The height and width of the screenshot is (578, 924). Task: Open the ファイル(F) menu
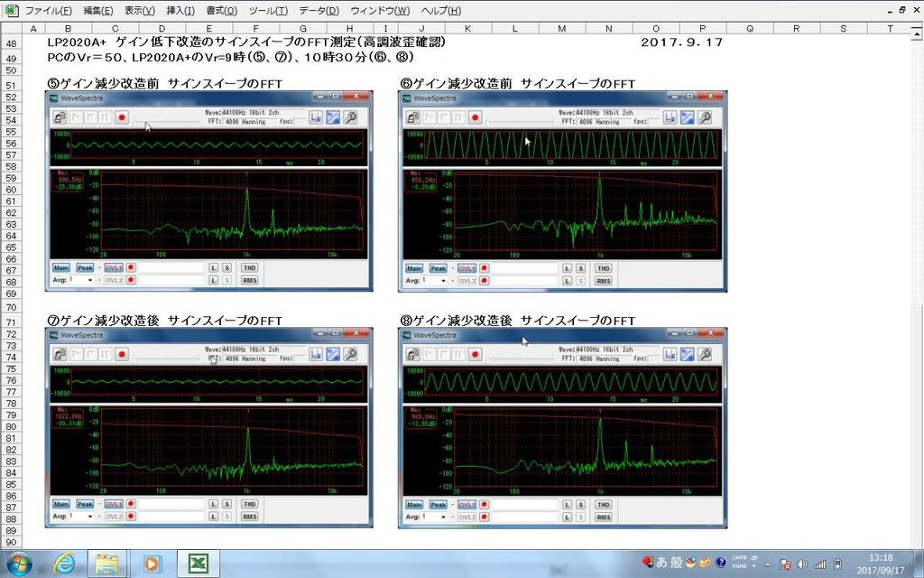49,11
